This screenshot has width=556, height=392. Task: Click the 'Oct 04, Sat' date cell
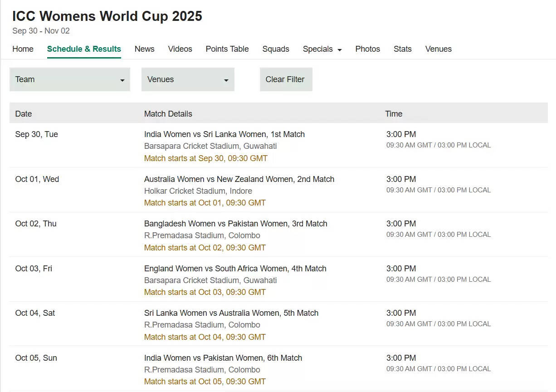click(35, 313)
